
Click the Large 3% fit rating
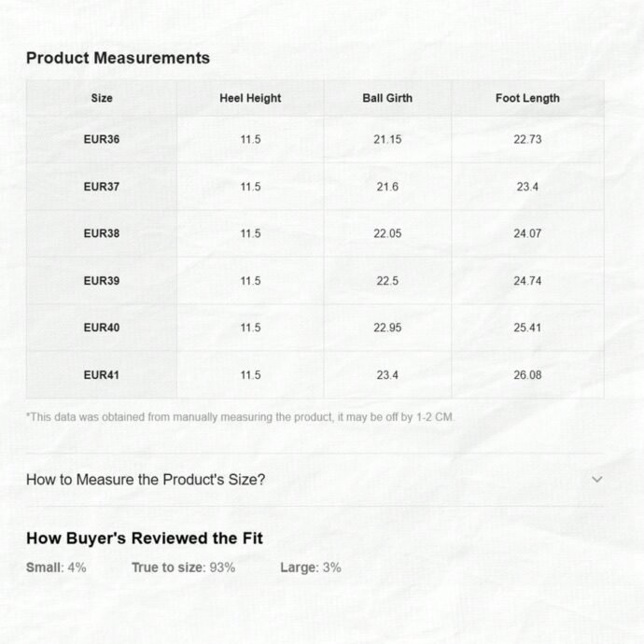pyautogui.click(x=311, y=567)
